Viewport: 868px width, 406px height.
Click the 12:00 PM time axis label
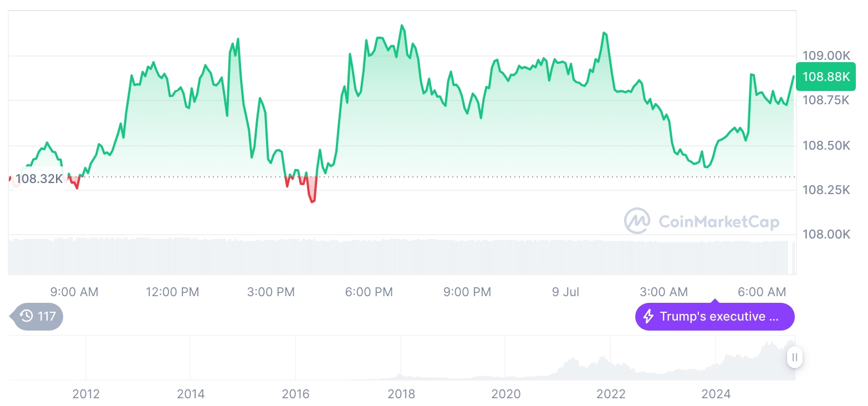(x=172, y=292)
